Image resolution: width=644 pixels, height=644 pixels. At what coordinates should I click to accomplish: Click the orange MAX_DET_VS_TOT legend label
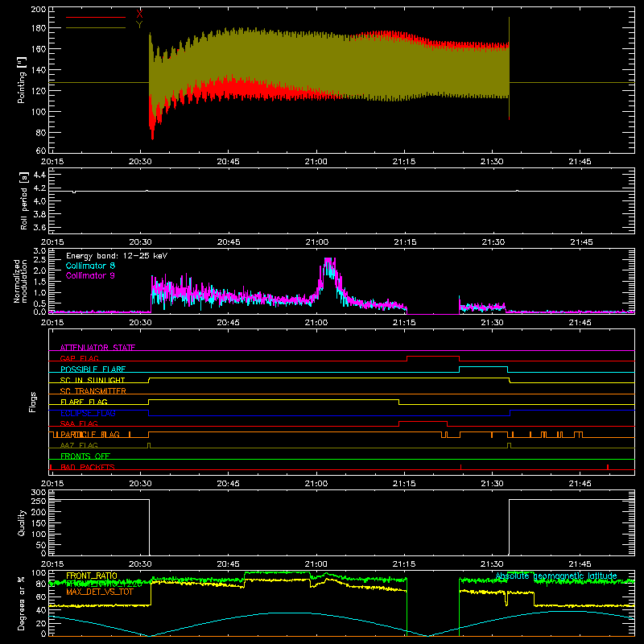click(x=100, y=592)
